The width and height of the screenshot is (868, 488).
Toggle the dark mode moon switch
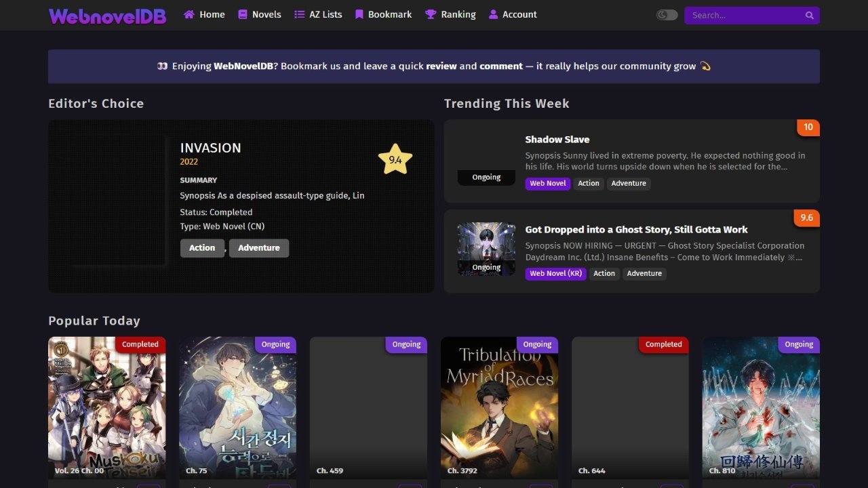coord(667,15)
